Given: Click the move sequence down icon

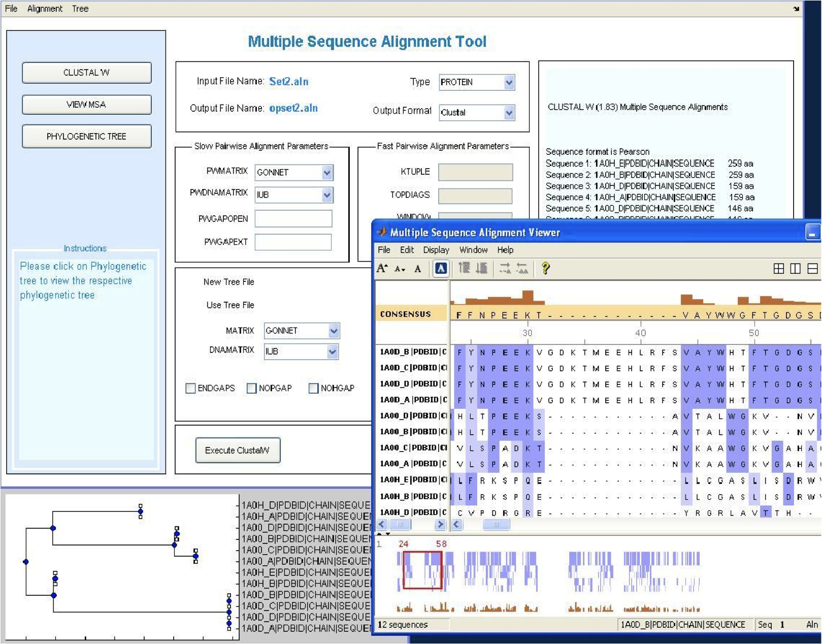Looking at the screenshot, I should tap(481, 268).
